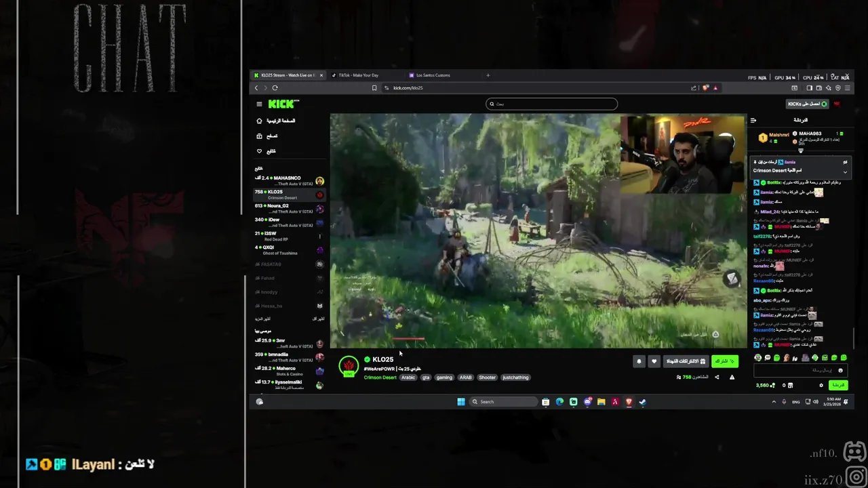Screen dimensions: 868x488
Task: Open Steam from the taskbar
Action: pyautogui.click(x=642, y=402)
